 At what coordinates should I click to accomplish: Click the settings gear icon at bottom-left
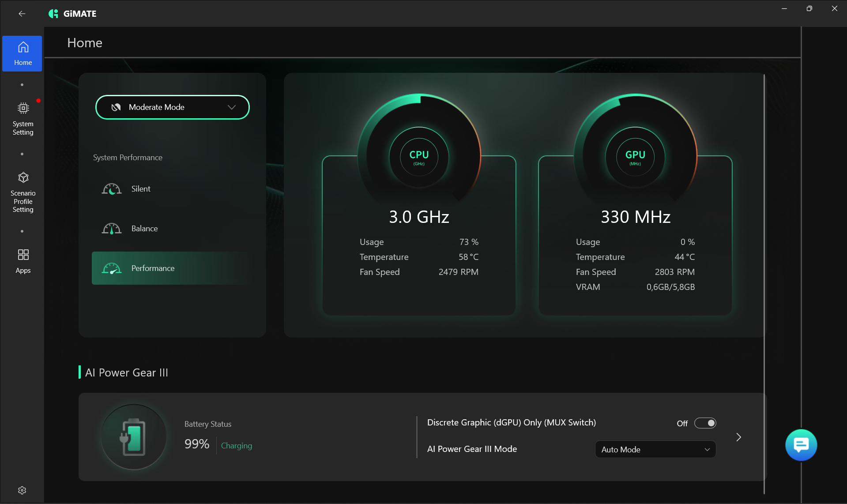point(22,490)
